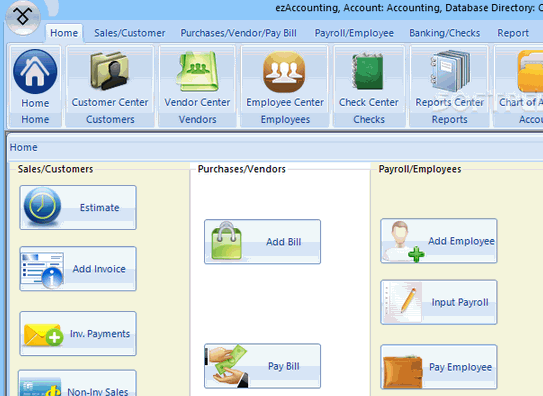The image size is (543, 396).
Task: Click the Add Employee button text
Action: (461, 241)
